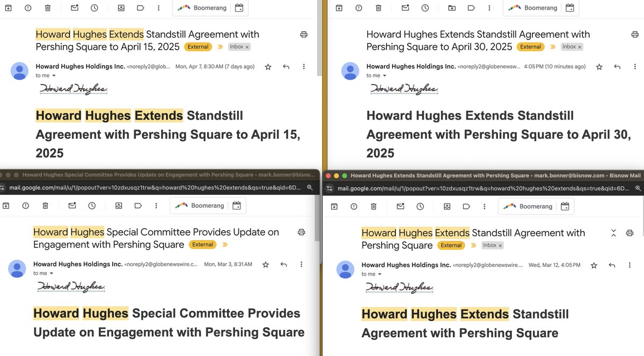Expand 'to me' details in April 30 email
The height and width of the screenshot is (356, 644).
pos(384,76)
